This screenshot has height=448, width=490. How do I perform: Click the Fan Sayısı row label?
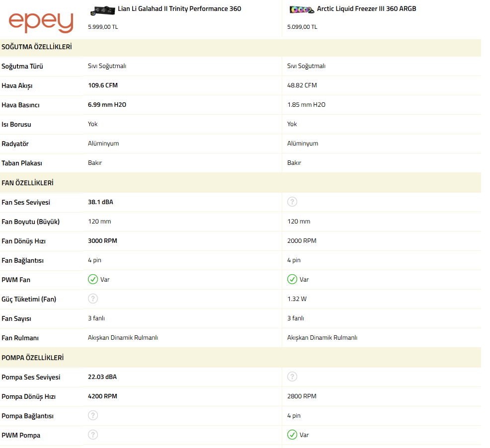(16, 319)
